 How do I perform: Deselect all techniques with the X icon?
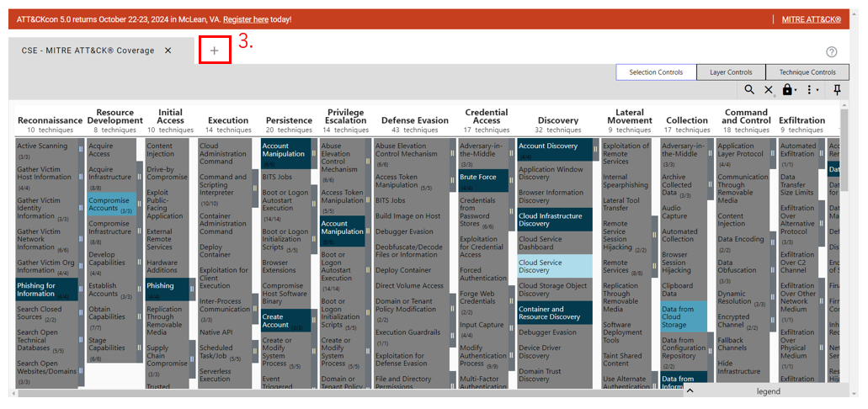[769, 90]
